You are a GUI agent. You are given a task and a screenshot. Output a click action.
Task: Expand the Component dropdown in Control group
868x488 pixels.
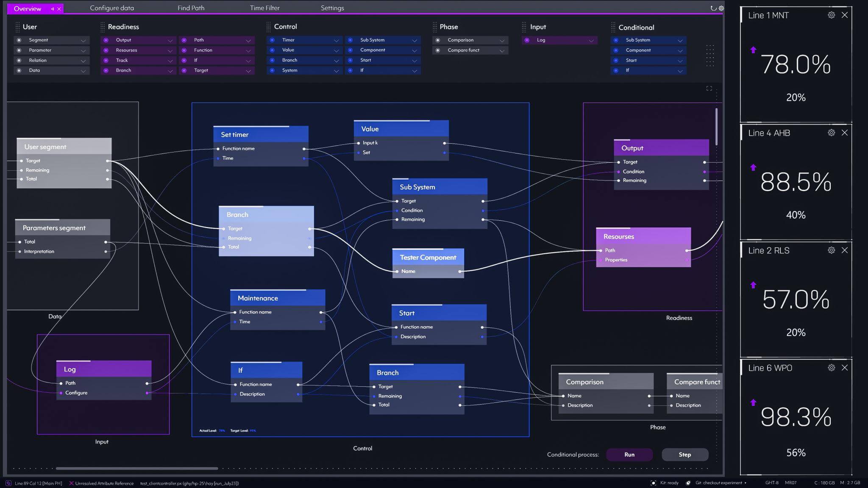click(x=415, y=51)
